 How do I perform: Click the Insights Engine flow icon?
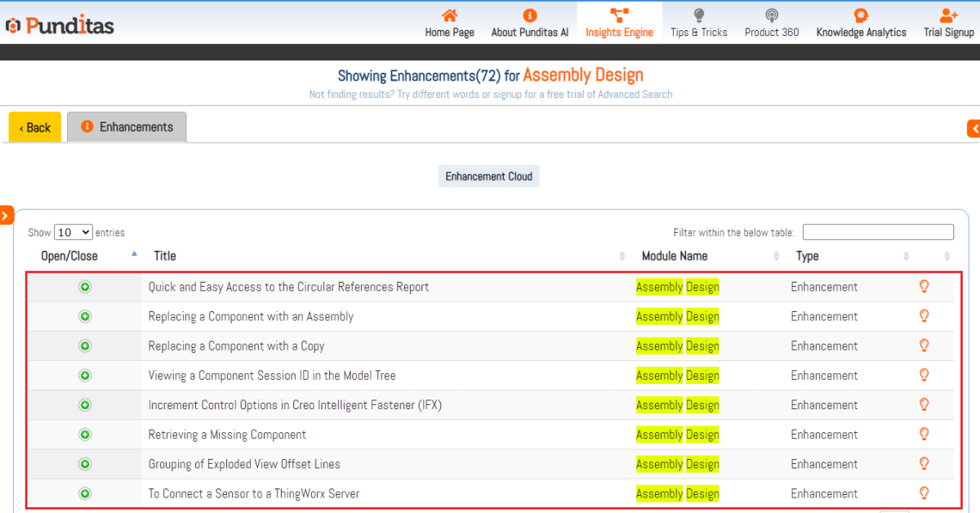click(618, 15)
